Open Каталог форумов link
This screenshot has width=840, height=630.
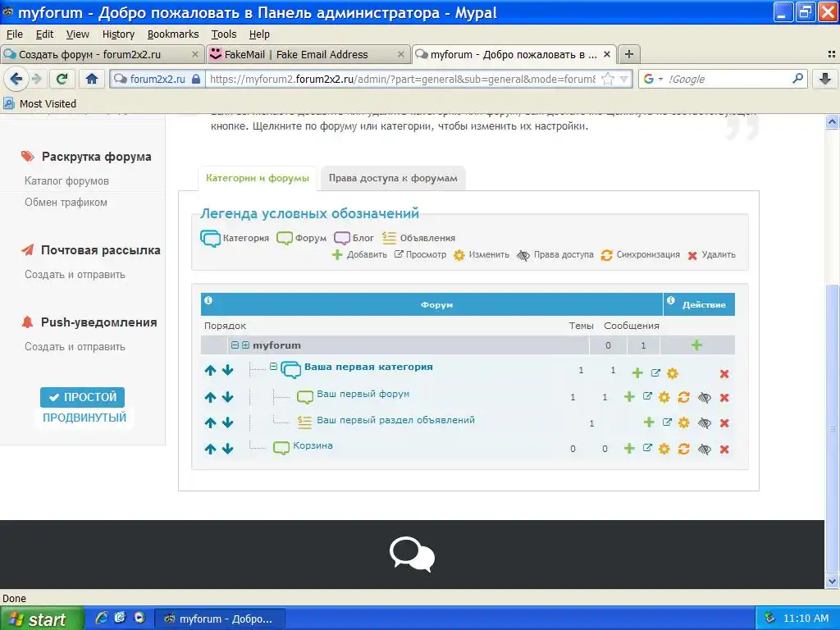(67, 181)
